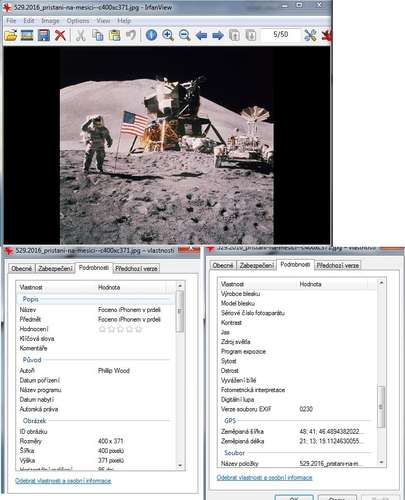Click the Paste clipboard icon
Viewport: 405px width, 500px height.
pos(114,35)
